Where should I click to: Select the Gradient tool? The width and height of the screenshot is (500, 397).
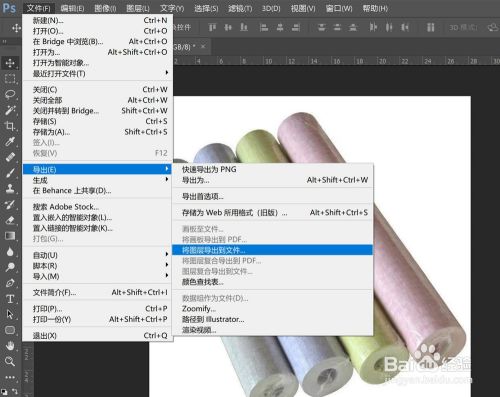click(x=10, y=236)
